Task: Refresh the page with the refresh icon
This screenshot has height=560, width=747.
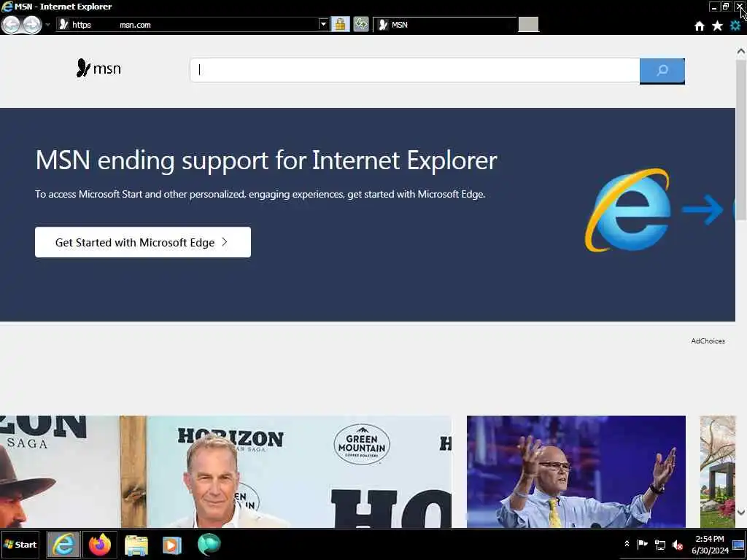Action: 361,24
